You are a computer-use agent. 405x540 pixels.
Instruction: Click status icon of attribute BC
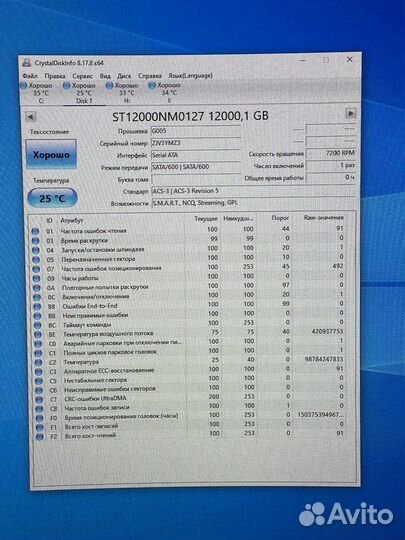[x=38, y=325]
